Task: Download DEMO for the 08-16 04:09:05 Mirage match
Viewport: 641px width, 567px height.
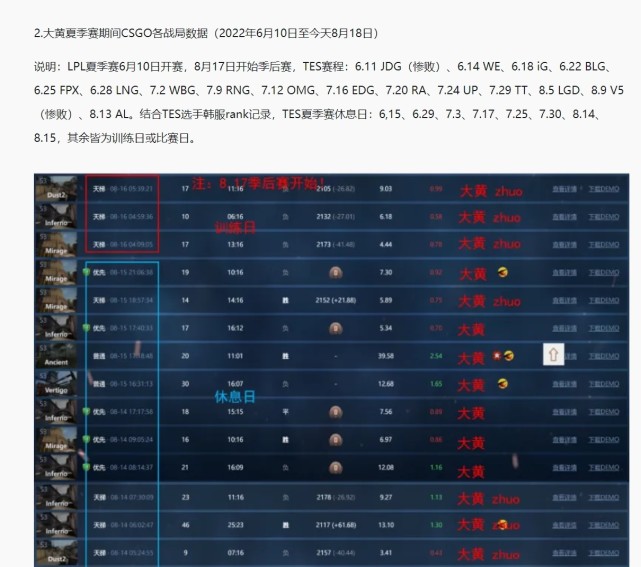Action: 601,244
